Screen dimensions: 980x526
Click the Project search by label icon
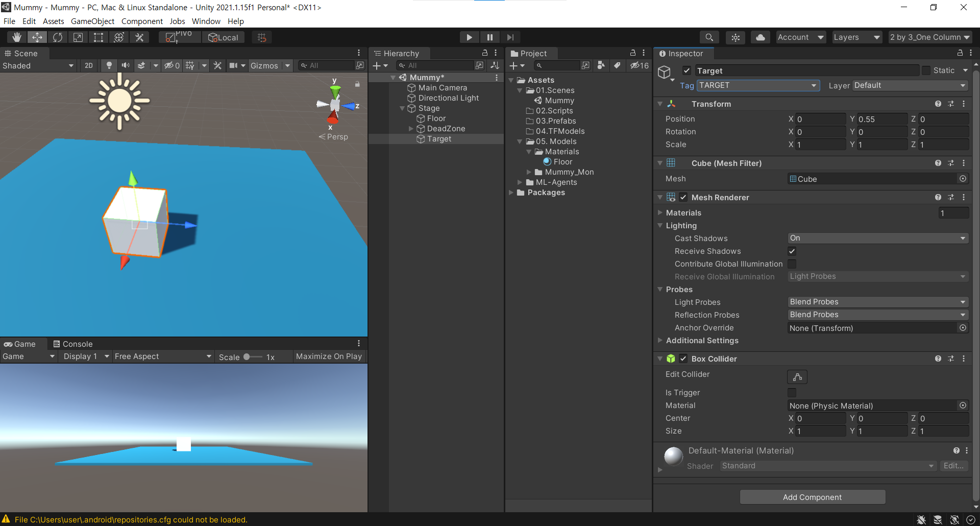point(617,65)
